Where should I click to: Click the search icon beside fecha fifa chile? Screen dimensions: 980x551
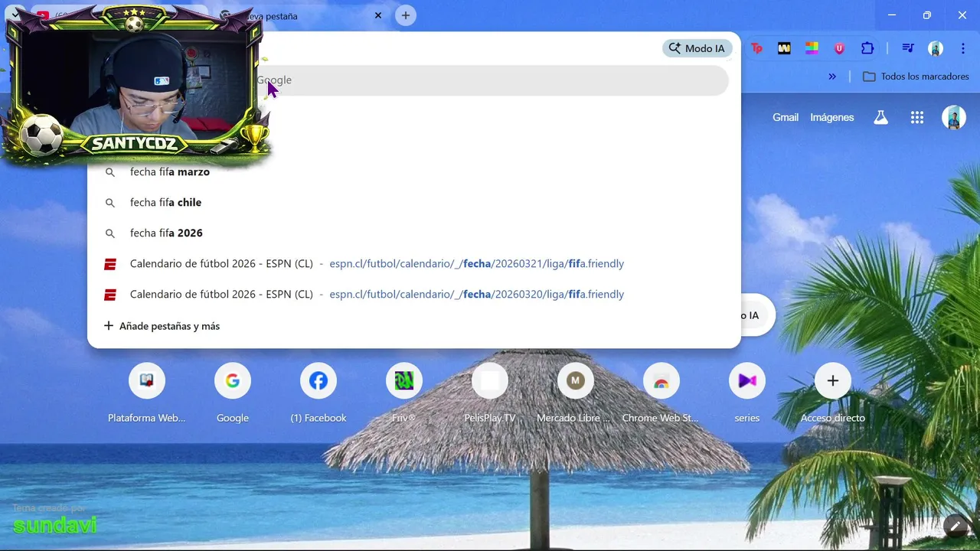click(110, 203)
